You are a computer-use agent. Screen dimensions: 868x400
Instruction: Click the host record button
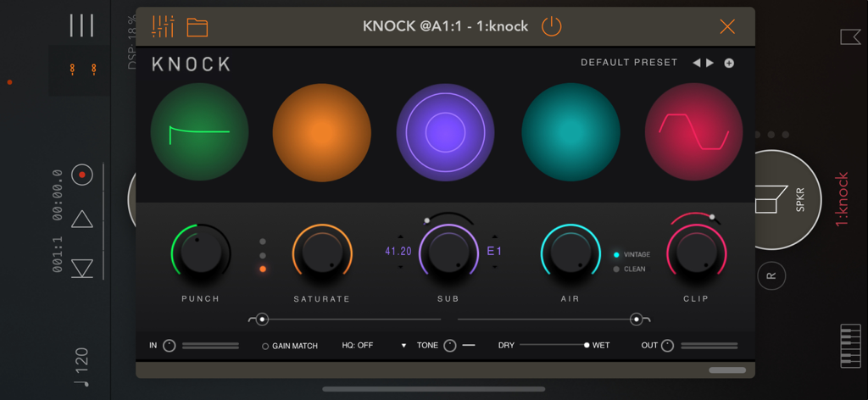[x=82, y=175]
